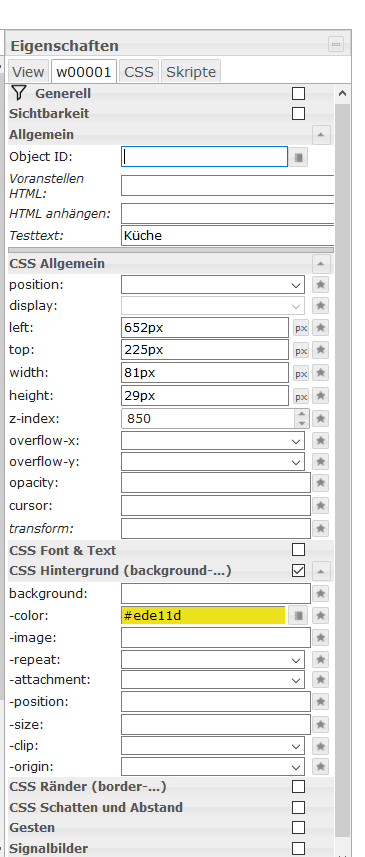Open color picker button next to -color field
365x857 pixels.
(298, 615)
